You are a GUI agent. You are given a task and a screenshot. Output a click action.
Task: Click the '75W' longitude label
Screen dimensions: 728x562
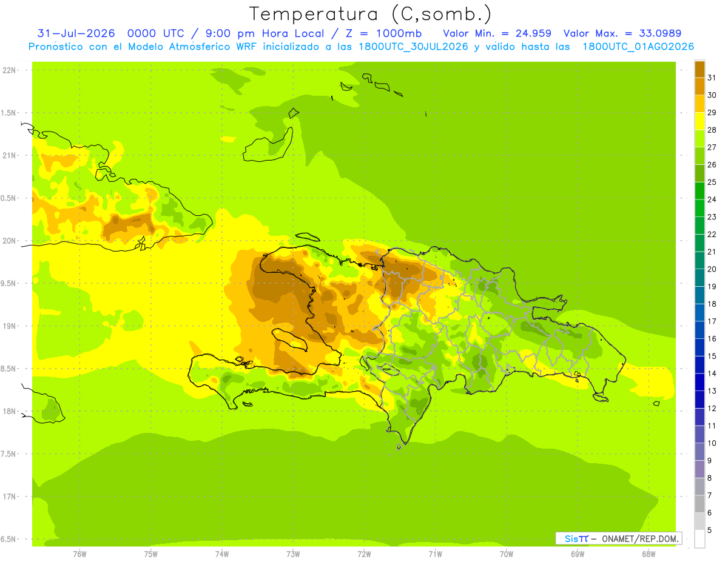pos(151,554)
